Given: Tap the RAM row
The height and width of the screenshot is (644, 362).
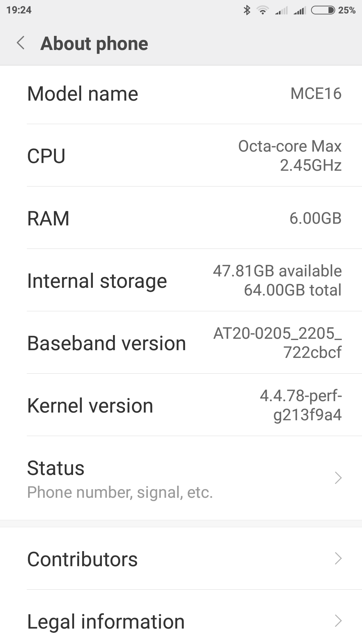Looking at the screenshot, I should pyautogui.click(x=181, y=218).
